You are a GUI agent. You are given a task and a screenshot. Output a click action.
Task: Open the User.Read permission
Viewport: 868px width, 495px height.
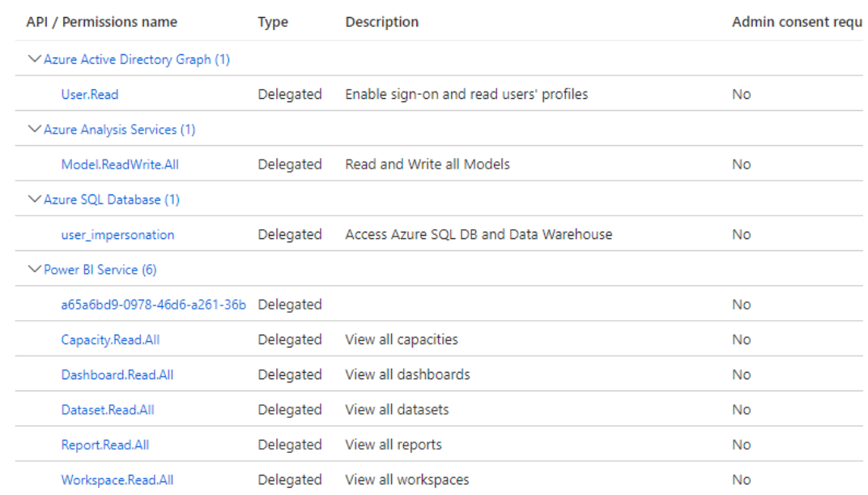click(89, 94)
